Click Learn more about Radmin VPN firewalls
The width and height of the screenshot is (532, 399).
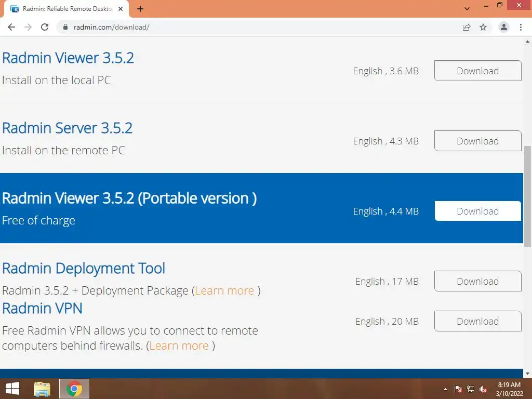click(179, 345)
